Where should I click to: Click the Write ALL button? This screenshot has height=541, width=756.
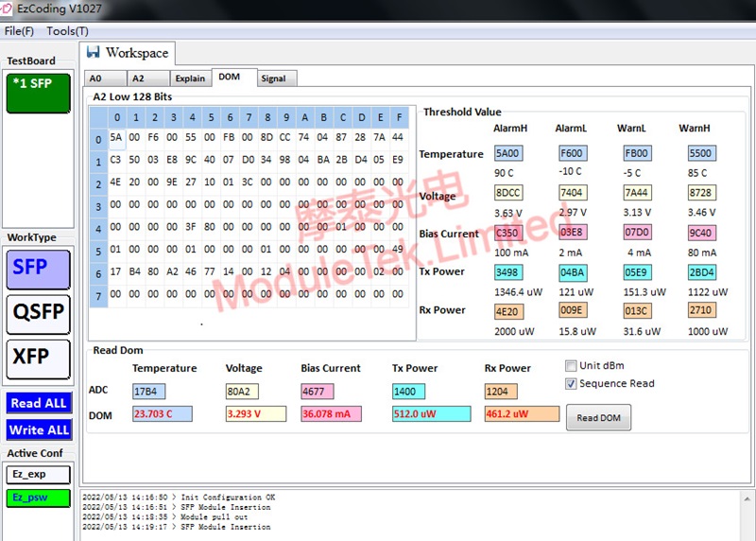(x=39, y=430)
